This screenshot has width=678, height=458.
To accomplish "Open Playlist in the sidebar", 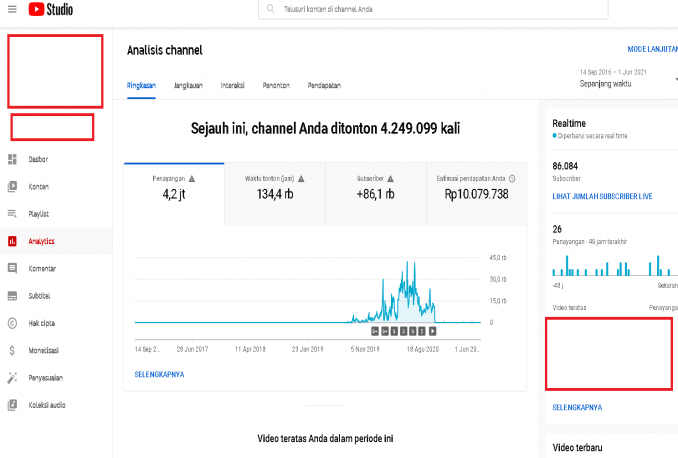I will click(38, 214).
